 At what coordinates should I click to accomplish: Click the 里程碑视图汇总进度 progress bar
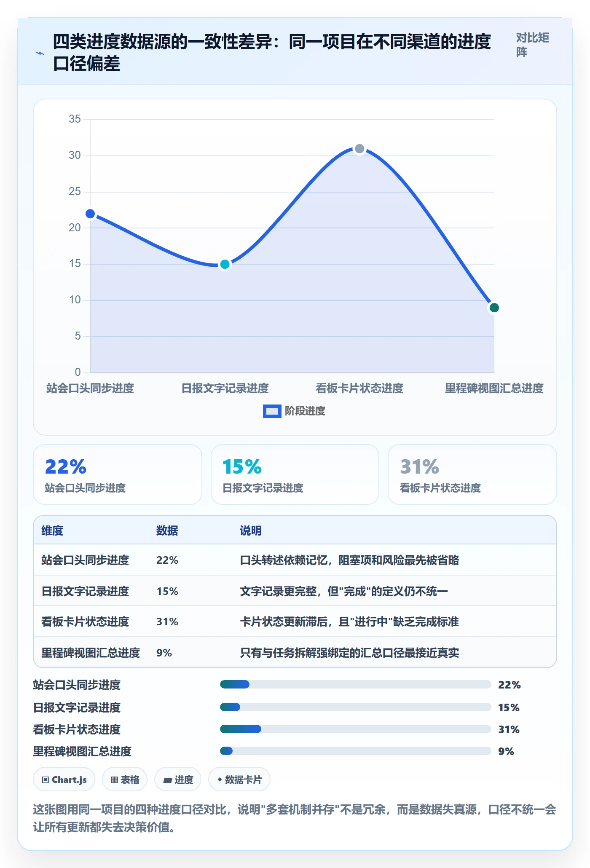356,751
